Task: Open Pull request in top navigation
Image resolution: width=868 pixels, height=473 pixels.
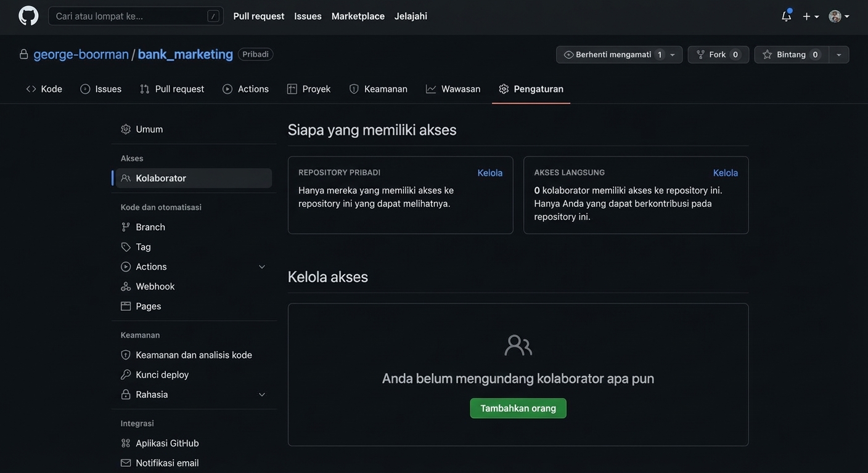Action: coord(259,16)
